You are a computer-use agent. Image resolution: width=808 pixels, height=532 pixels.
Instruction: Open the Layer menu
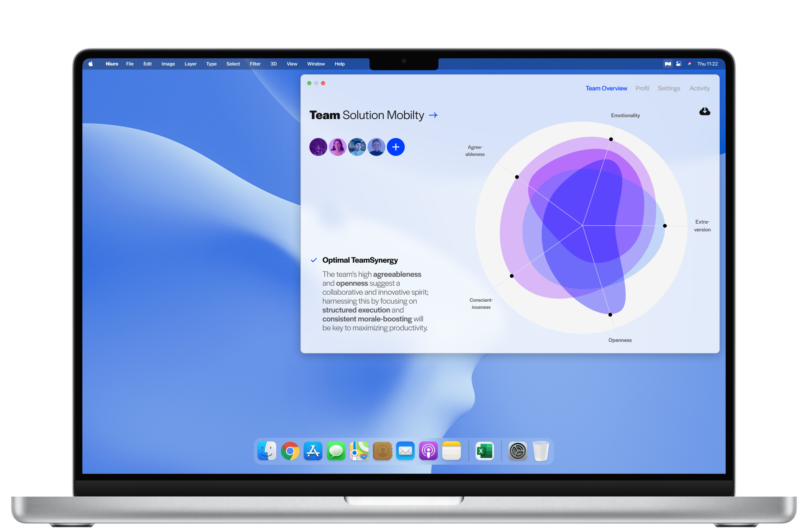click(190, 64)
